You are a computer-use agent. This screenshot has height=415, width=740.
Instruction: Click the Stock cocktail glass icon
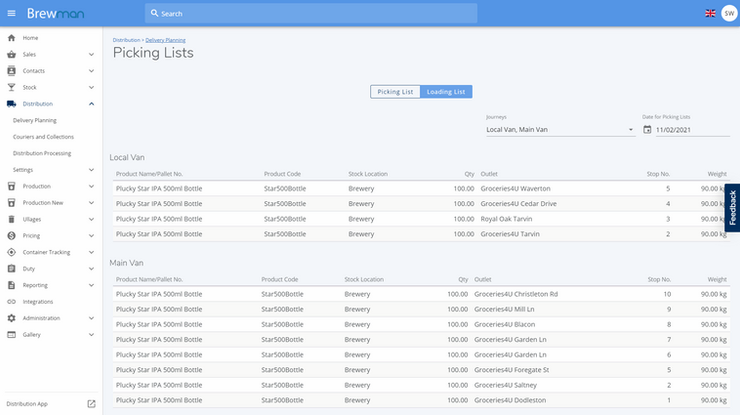11,87
